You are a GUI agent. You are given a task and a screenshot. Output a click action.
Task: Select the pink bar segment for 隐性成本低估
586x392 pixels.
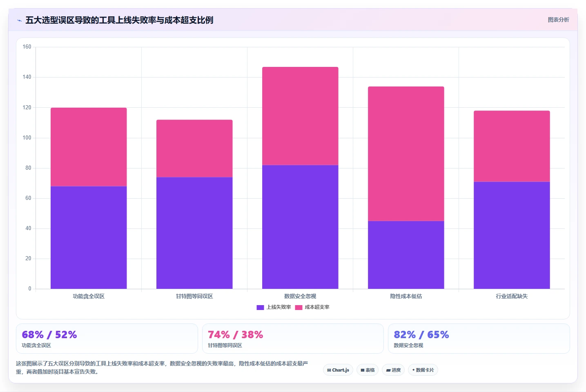pos(406,154)
